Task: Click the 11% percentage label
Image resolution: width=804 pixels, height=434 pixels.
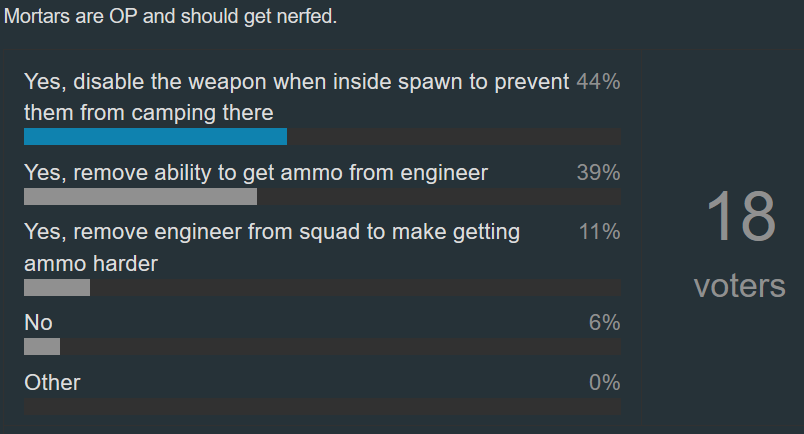Action: 599,232
